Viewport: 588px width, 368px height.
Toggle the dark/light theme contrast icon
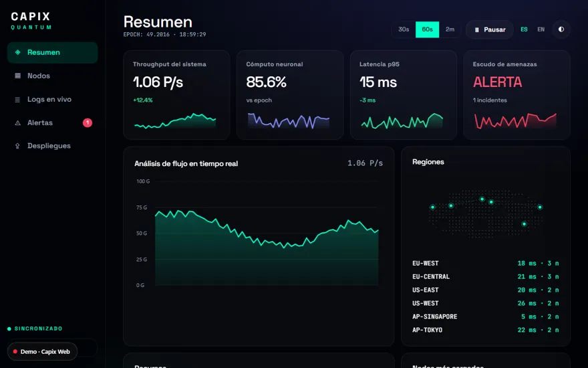[561, 29]
